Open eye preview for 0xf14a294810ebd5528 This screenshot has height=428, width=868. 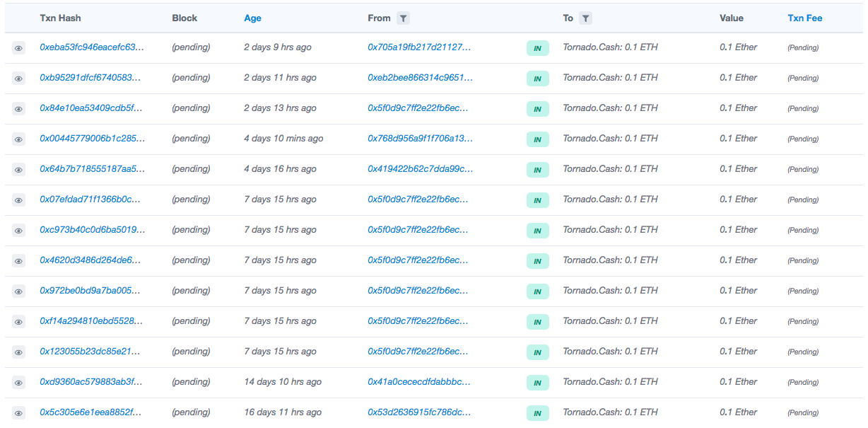click(x=18, y=322)
